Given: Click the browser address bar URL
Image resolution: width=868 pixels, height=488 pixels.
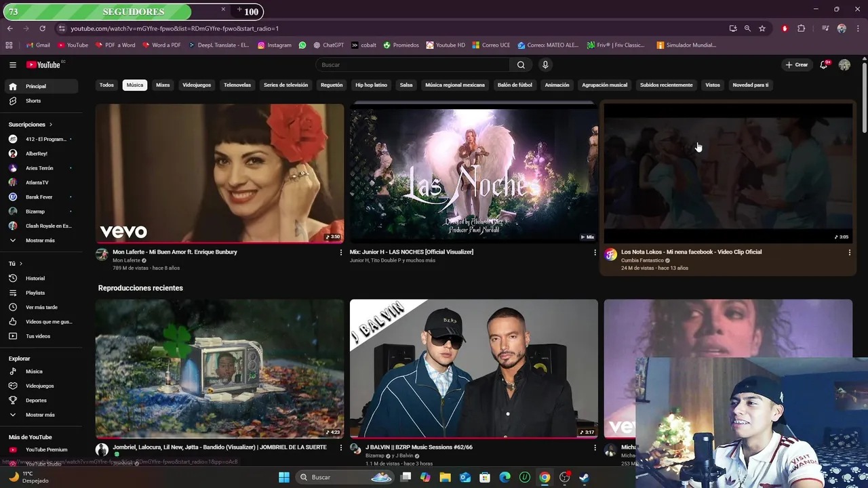Looking at the screenshot, I should pyautogui.click(x=174, y=28).
